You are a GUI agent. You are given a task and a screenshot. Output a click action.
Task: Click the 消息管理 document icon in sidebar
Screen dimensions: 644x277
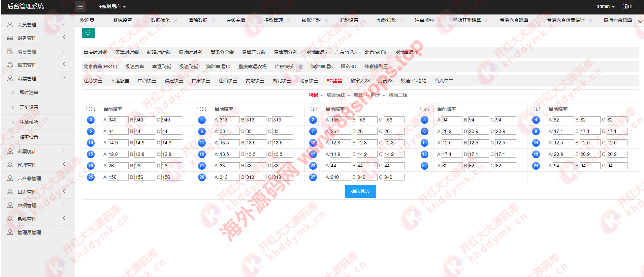(x=10, y=51)
